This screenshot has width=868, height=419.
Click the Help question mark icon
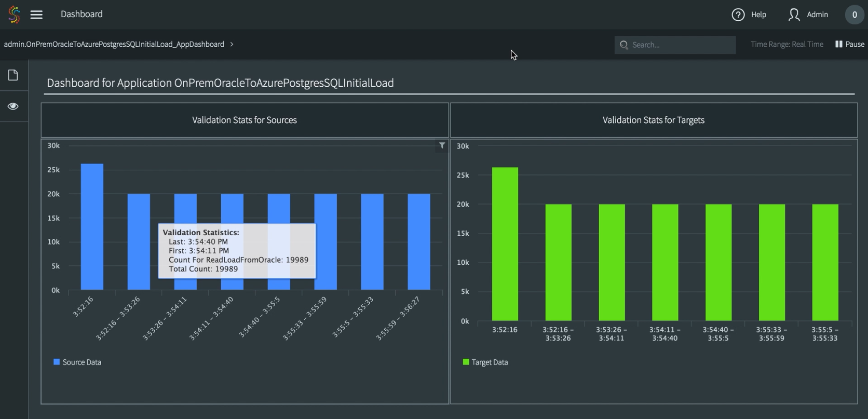pos(738,15)
